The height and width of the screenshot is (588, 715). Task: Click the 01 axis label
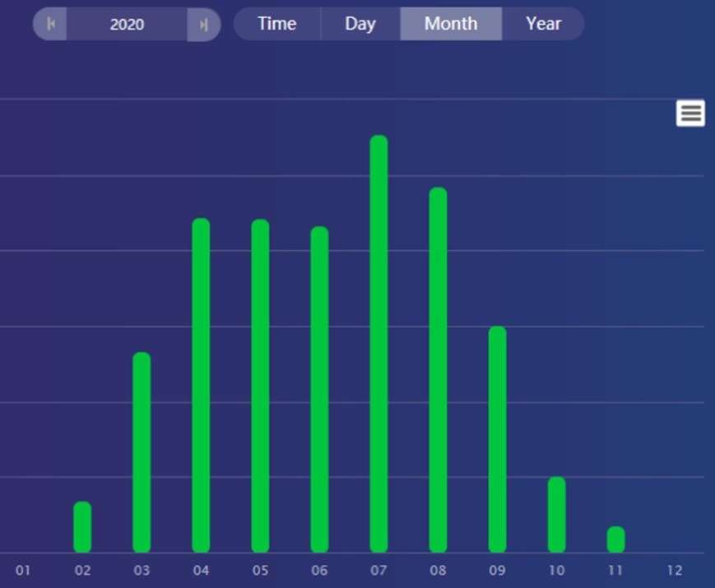23,571
